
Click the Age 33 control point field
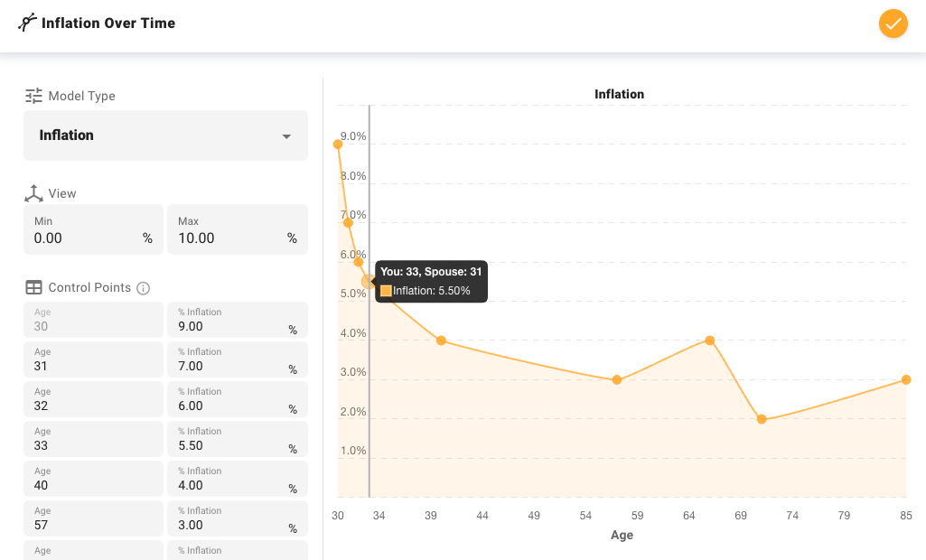tap(93, 439)
